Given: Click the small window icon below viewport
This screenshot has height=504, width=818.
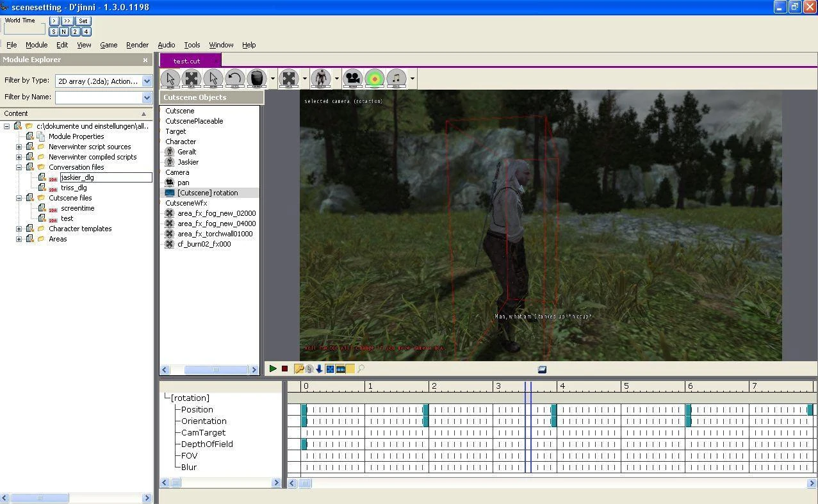Looking at the screenshot, I should 542,369.
